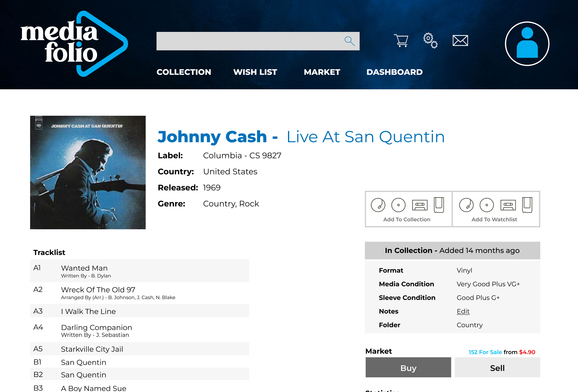Click the Arranged By B. Johnson credit line
This screenshot has width=578, height=392.
[118, 297]
